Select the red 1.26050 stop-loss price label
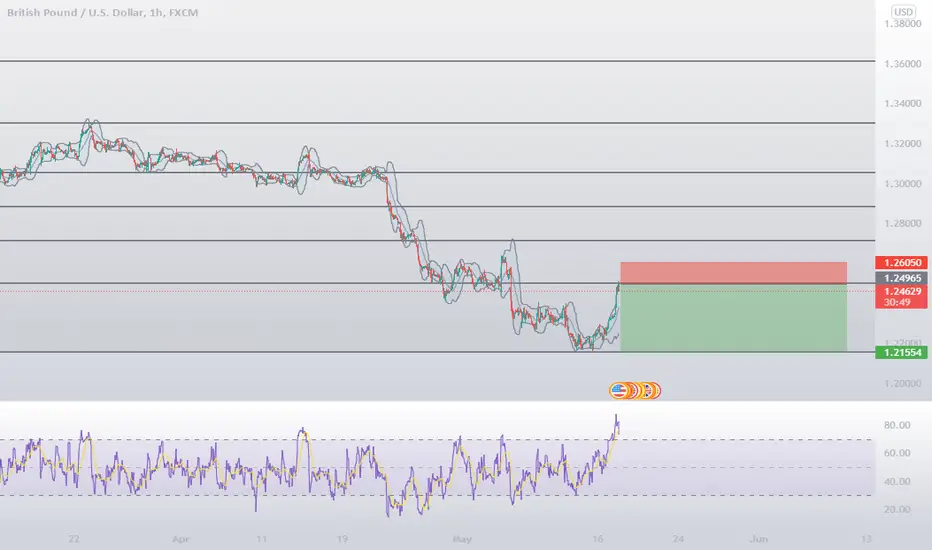The height and width of the screenshot is (550, 932). click(x=901, y=263)
